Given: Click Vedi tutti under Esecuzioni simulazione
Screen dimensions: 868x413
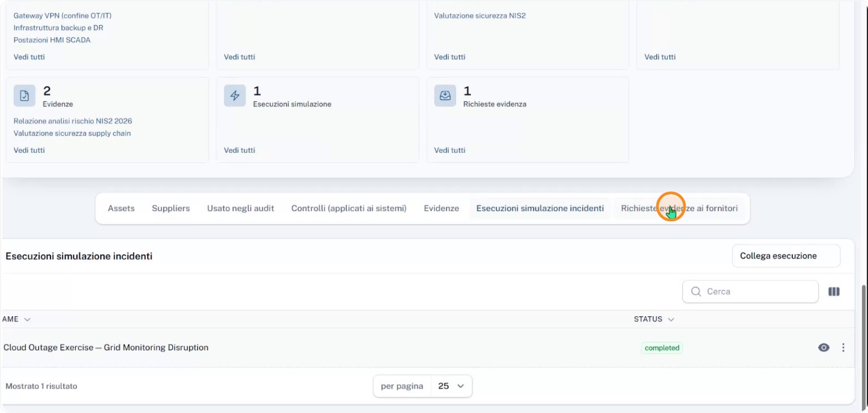Looking at the screenshot, I should tap(239, 150).
